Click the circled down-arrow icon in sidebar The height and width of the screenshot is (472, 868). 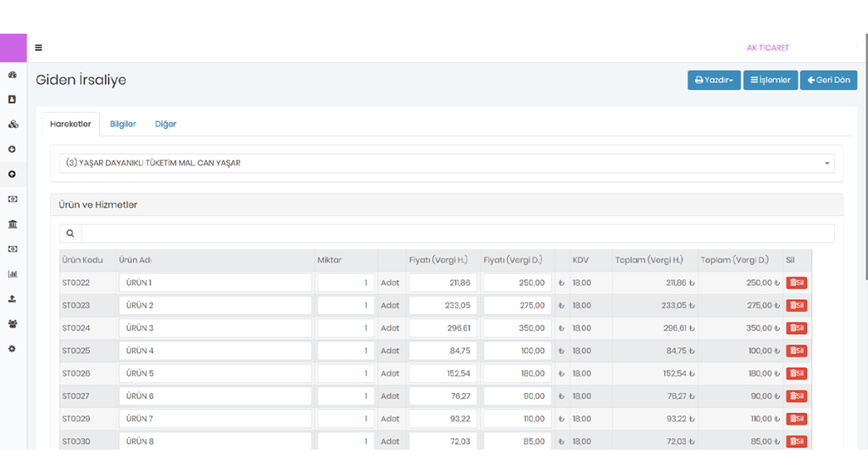[x=13, y=149]
